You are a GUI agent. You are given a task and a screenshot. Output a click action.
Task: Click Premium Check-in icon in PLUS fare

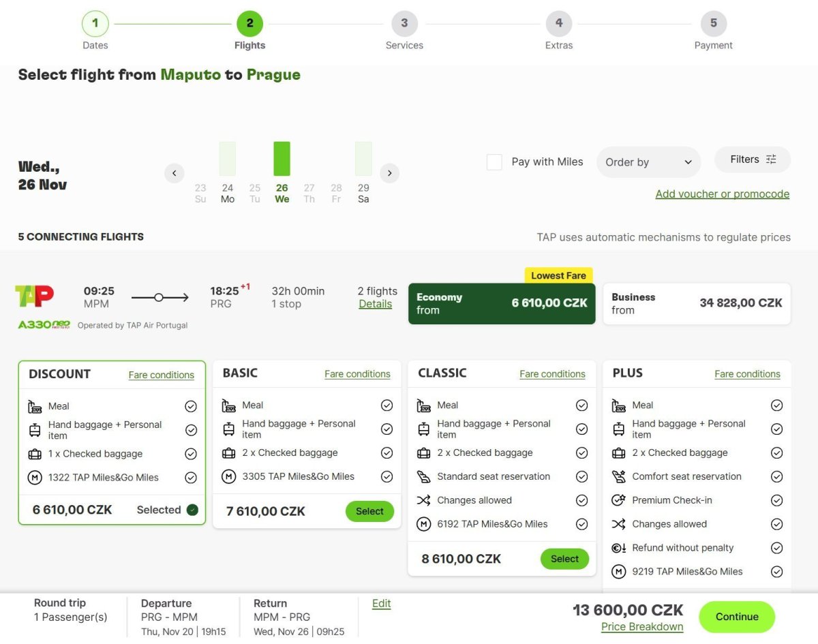click(619, 500)
